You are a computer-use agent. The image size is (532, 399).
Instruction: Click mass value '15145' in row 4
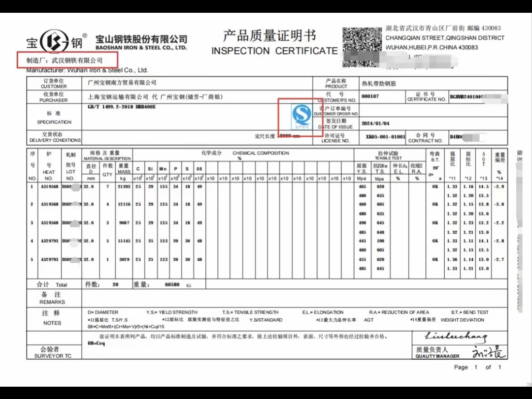(124, 241)
